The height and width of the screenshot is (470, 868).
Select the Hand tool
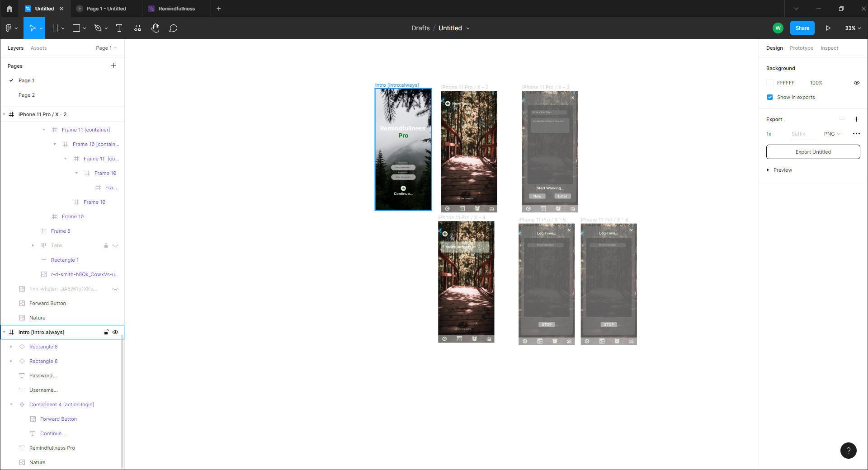click(x=156, y=28)
